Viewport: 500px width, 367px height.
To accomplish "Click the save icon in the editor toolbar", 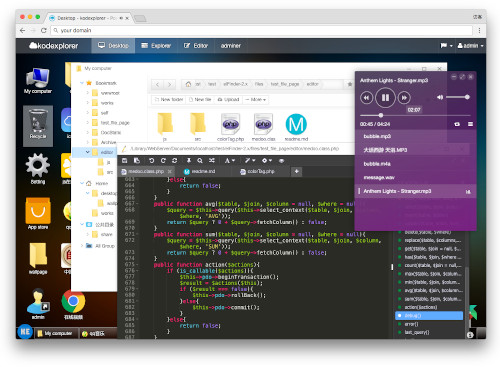I will [x=125, y=161].
